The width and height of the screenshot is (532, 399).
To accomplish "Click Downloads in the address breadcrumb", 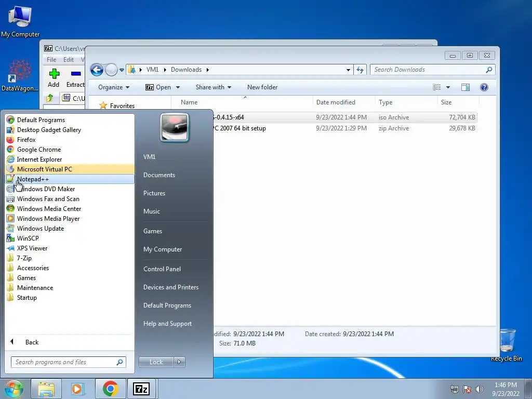I will (186, 70).
